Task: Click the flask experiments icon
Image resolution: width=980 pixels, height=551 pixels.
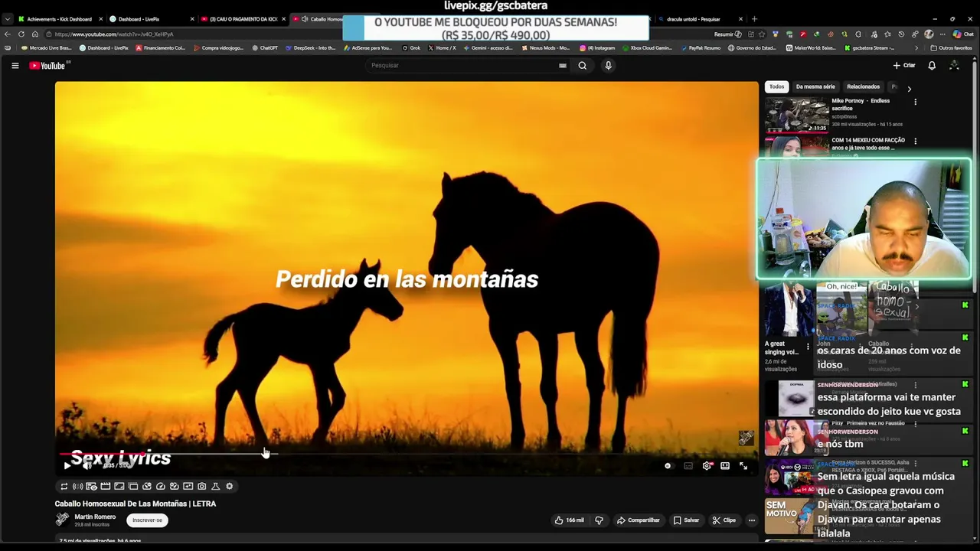Action: pos(215,486)
